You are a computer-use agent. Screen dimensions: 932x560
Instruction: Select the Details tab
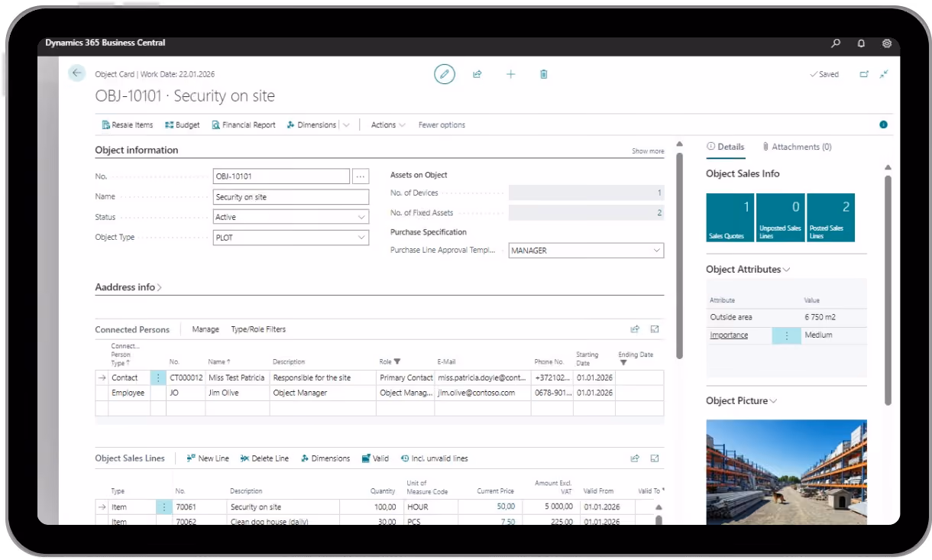tap(726, 147)
